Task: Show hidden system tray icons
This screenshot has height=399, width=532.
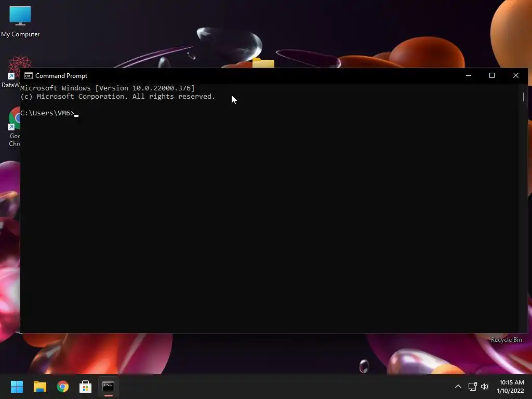Action: pyautogui.click(x=458, y=387)
